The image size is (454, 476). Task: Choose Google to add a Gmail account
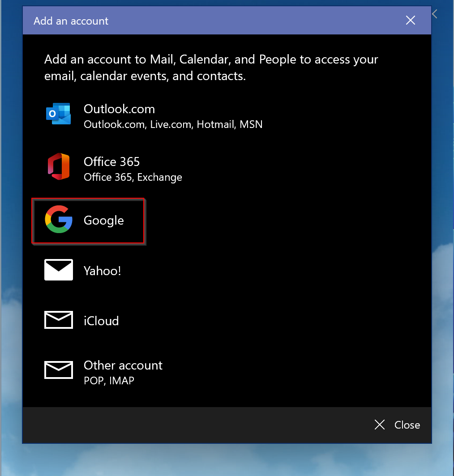pyautogui.click(x=103, y=220)
